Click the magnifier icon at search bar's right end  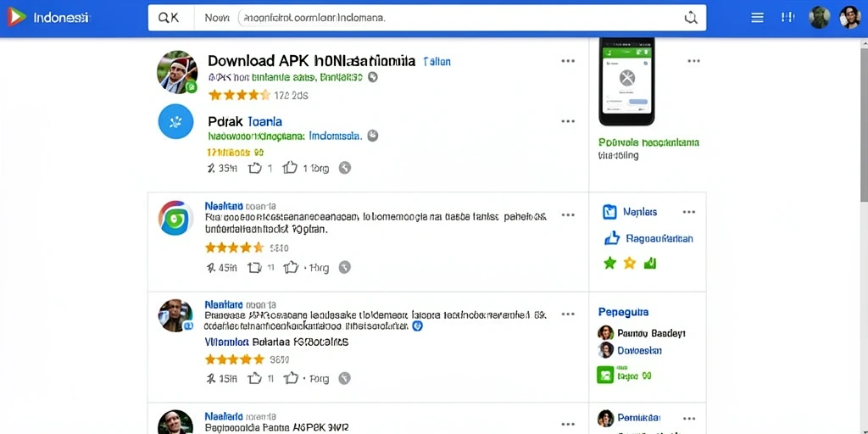click(691, 18)
